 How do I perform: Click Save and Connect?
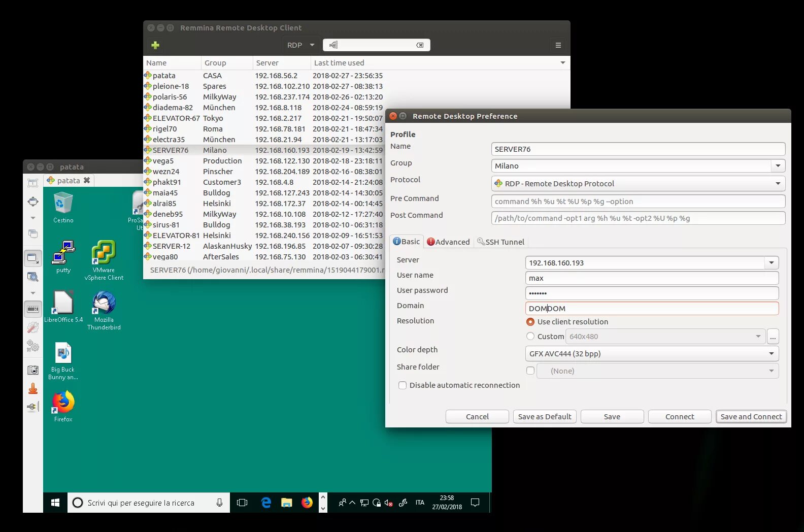(x=751, y=417)
